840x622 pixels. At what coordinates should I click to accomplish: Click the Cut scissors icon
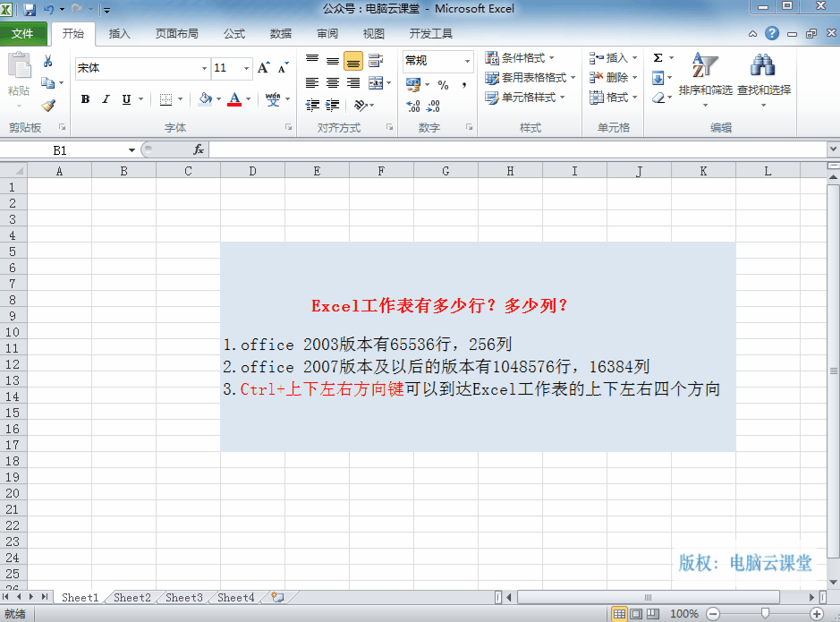tap(47, 61)
